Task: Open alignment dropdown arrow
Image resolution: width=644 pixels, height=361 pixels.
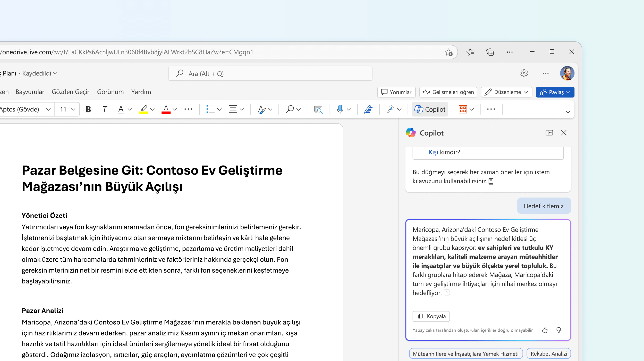Action: click(242, 110)
